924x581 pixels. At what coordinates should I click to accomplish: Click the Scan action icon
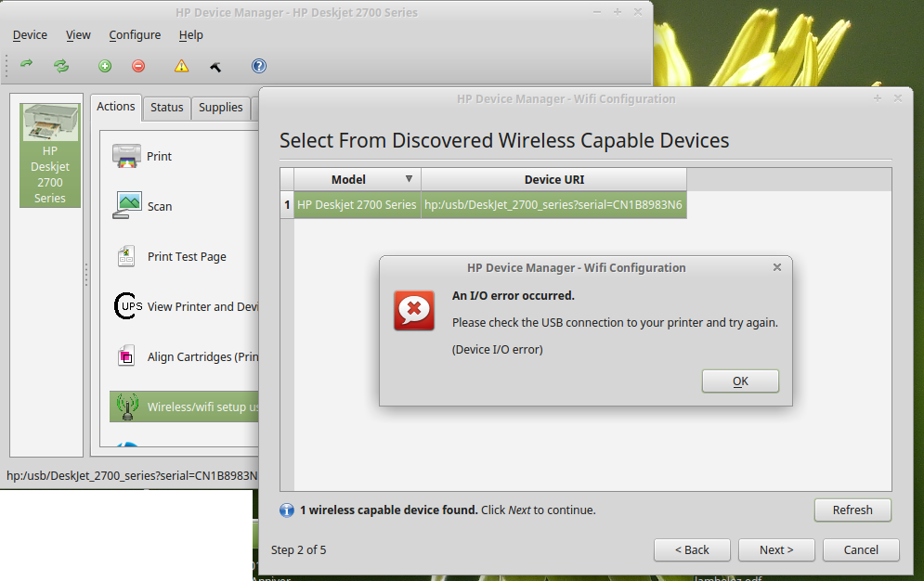[x=127, y=206]
